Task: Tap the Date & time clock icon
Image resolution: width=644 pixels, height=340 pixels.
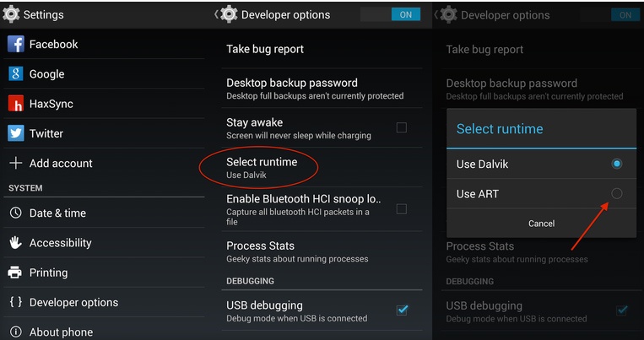Action: click(15, 213)
